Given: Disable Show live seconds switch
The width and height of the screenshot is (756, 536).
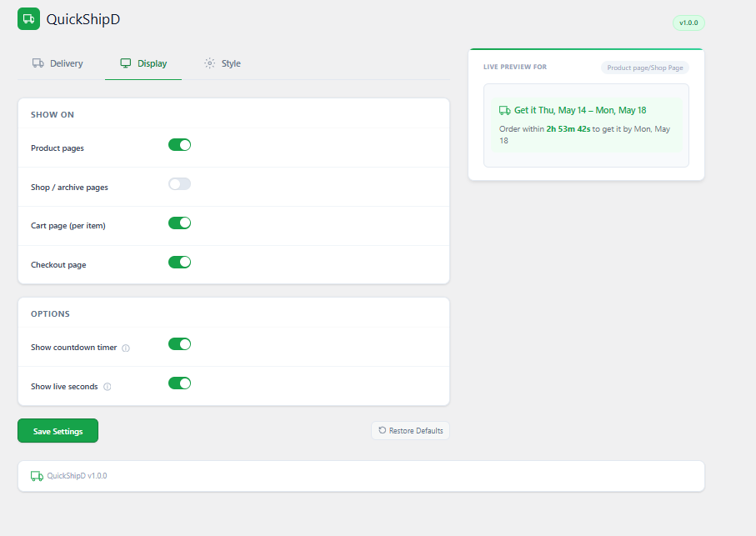Looking at the screenshot, I should (179, 383).
